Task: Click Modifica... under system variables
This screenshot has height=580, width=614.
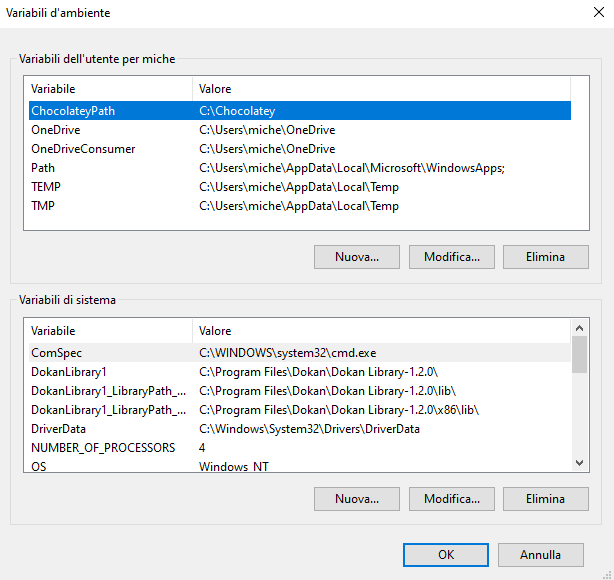Action: tap(451, 499)
